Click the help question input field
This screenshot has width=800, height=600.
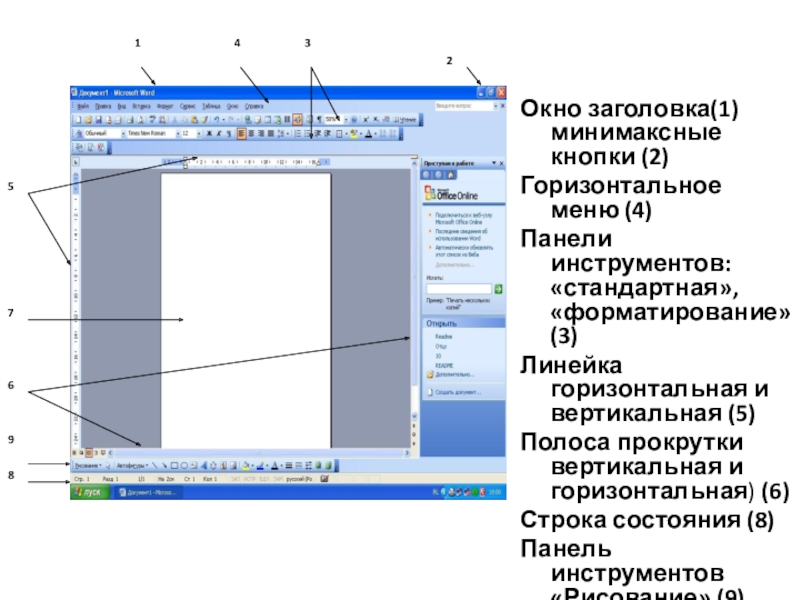pos(463,106)
